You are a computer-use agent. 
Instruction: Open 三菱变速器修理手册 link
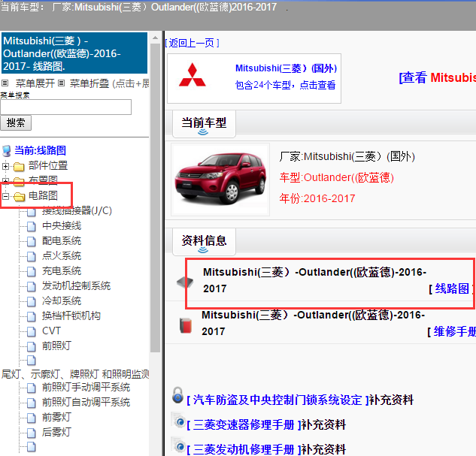point(244,425)
